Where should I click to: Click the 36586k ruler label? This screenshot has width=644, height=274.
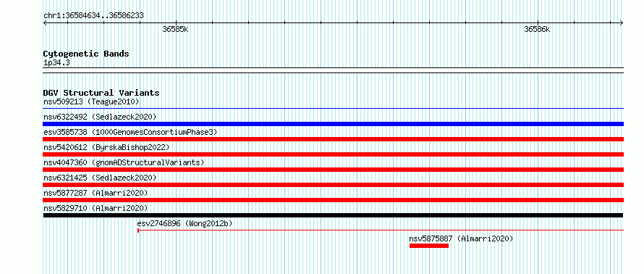(537, 29)
